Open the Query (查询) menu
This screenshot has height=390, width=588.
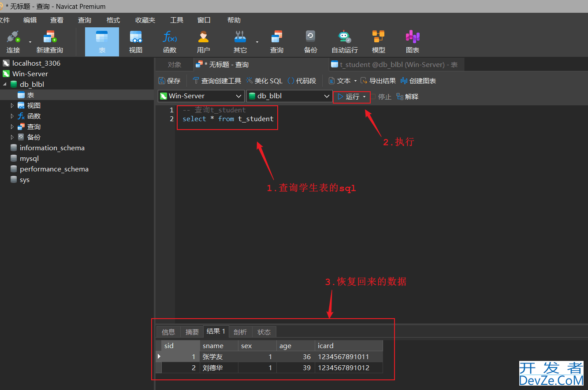coord(85,20)
